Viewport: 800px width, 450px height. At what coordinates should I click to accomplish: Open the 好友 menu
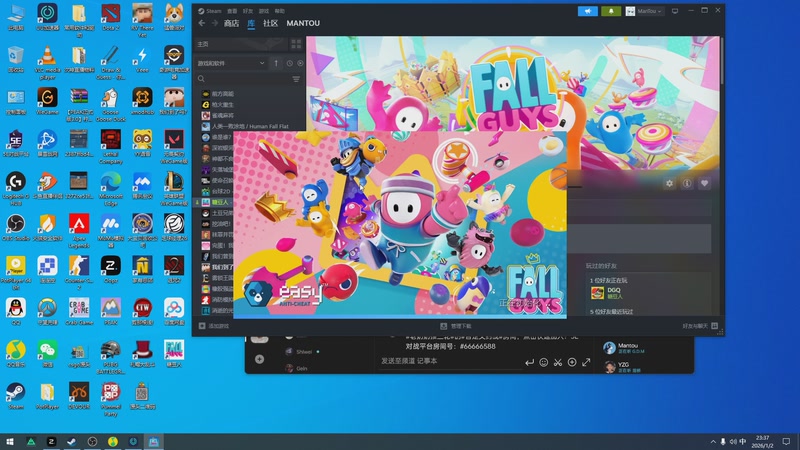(248, 11)
